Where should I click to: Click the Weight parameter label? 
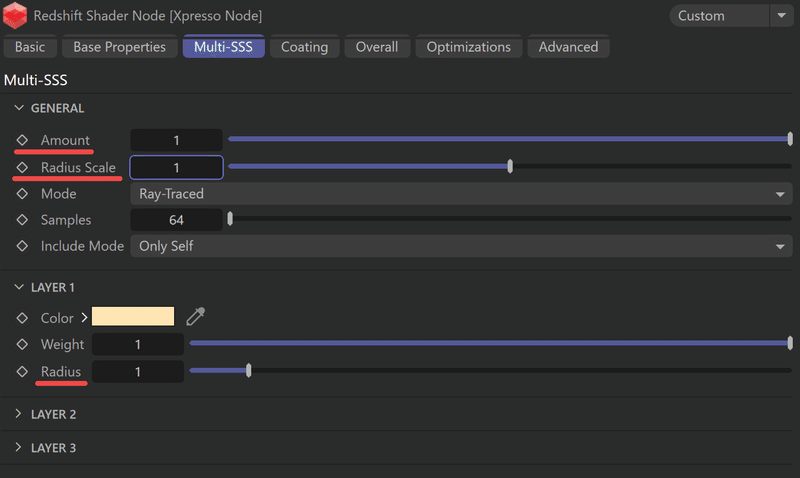tap(62, 344)
